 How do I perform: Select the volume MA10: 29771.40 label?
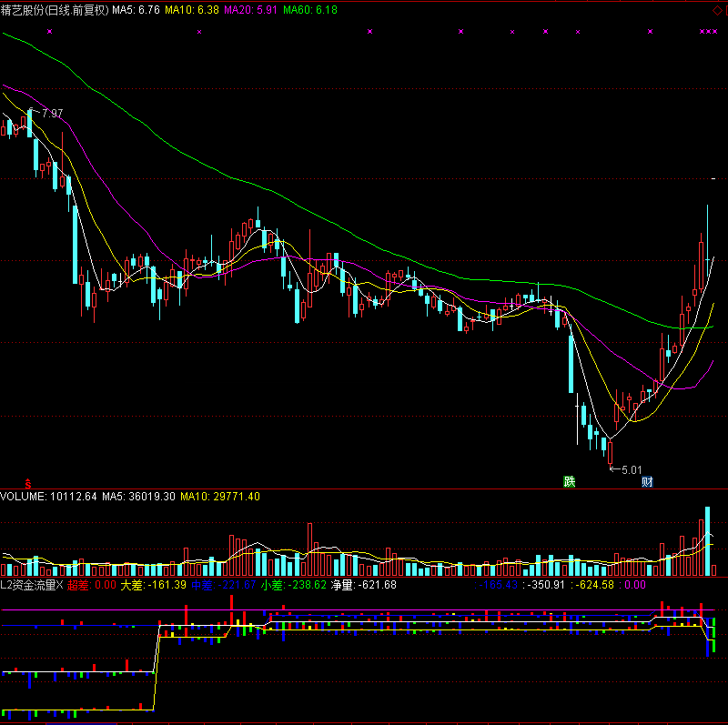coord(220,497)
